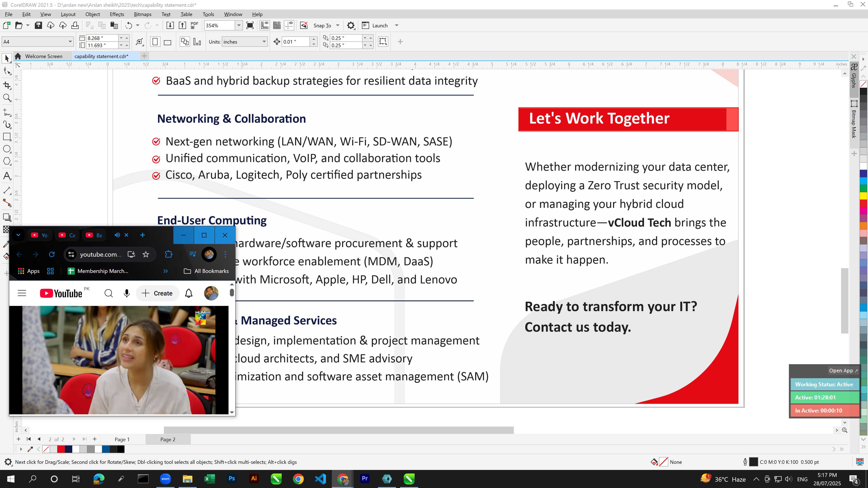Image resolution: width=868 pixels, height=488 pixels.
Task: Click YouTube video thumbnail in Chrome
Action: coord(119,360)
